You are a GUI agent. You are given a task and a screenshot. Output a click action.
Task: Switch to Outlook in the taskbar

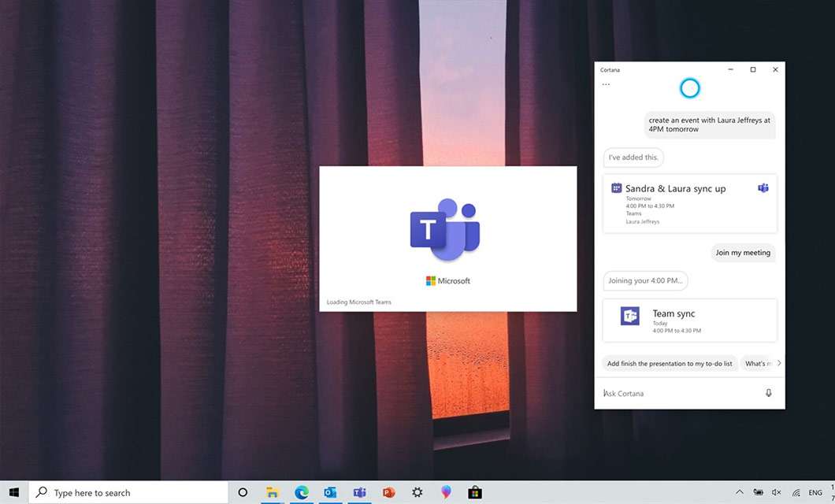point(330,493)
